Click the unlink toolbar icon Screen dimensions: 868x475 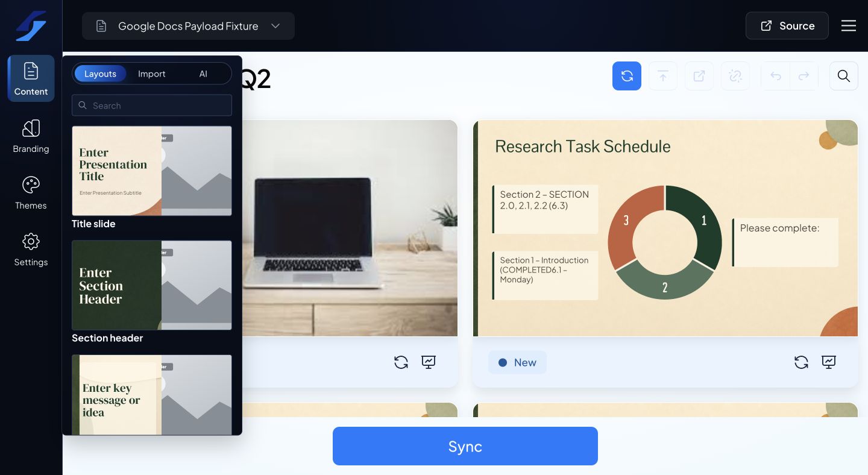(x=735, y=76)
